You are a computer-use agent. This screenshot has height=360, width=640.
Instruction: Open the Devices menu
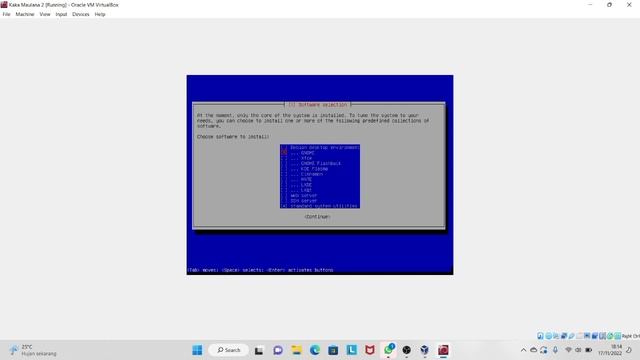(x=80, y=14)
